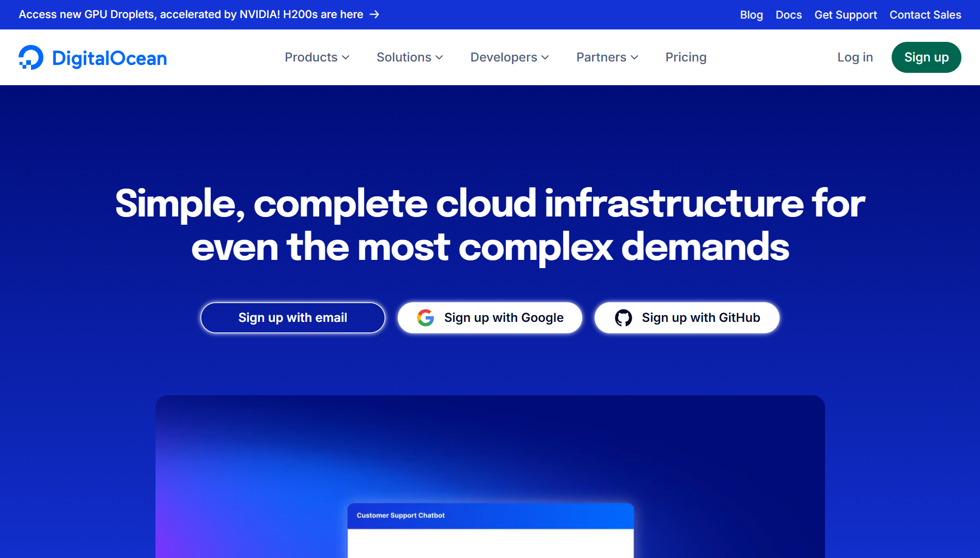Click the Google logo icon
The image size is (980, 558).
tap(425, 318)
